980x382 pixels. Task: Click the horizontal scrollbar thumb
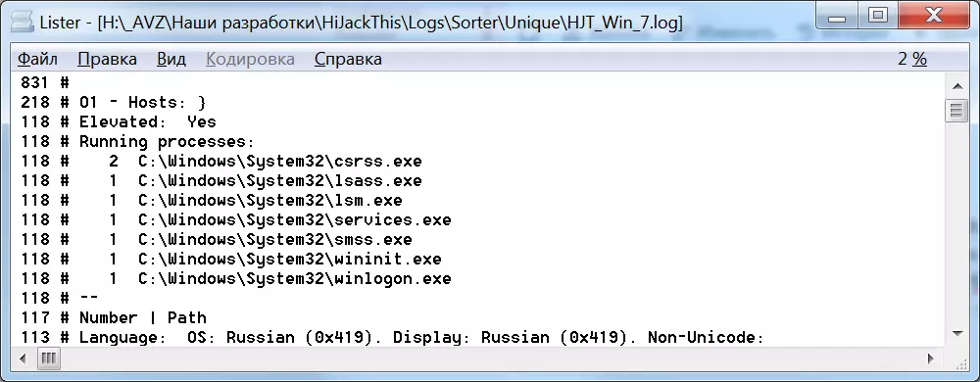[48, 358]
